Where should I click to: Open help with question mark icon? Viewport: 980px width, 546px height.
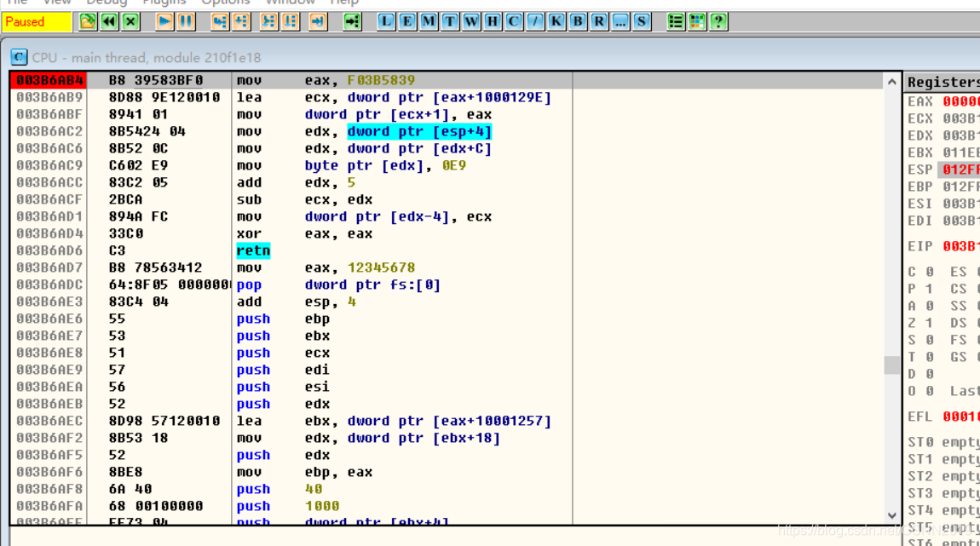(x=718, y=22)
